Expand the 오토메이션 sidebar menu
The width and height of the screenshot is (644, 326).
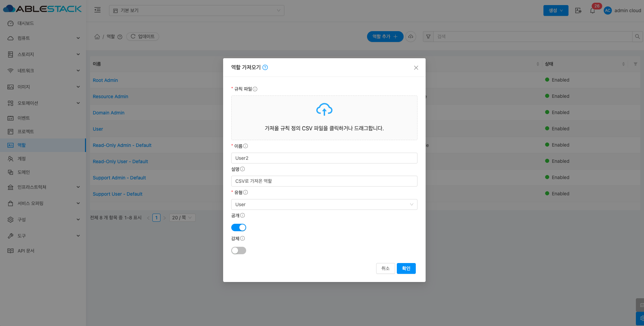[x=43, y=103]
